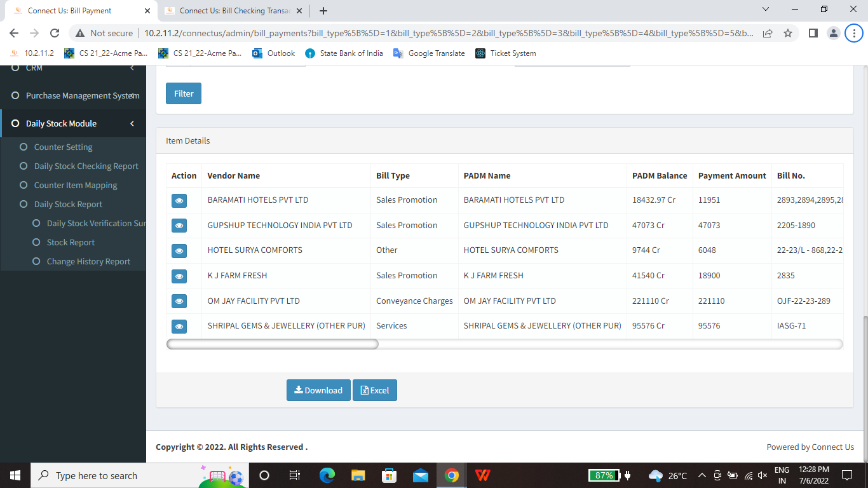Open Daily Stock Checking Report

[86, 166]
